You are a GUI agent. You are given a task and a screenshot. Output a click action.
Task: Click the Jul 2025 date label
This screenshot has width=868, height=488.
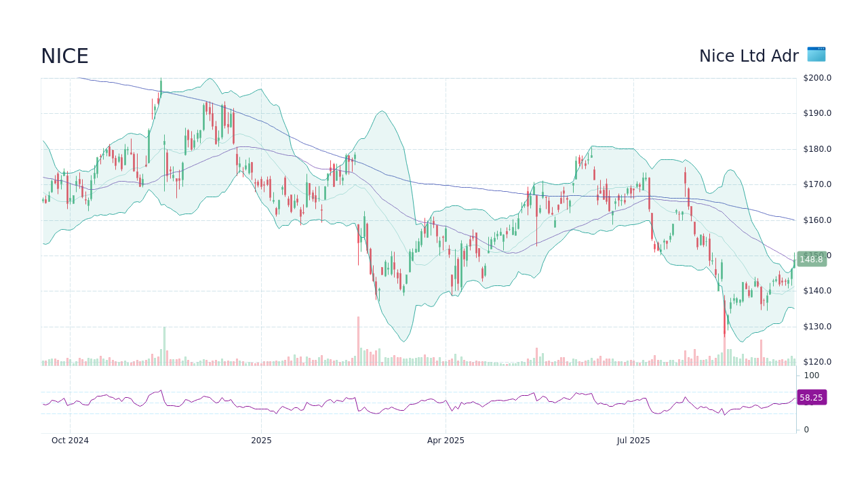tap(633, 441)
